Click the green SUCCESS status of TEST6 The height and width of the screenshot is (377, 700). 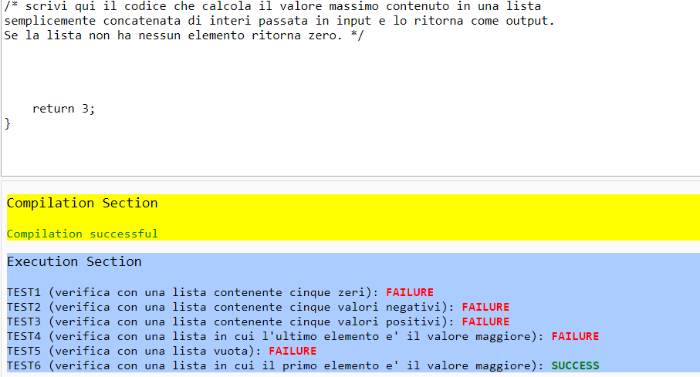point(575,366)
